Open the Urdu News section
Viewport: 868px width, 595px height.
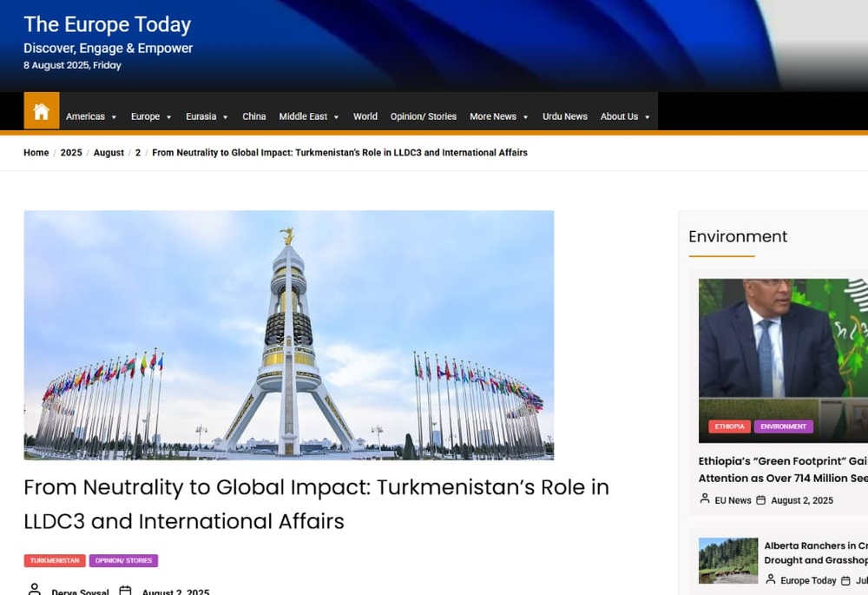564,116
